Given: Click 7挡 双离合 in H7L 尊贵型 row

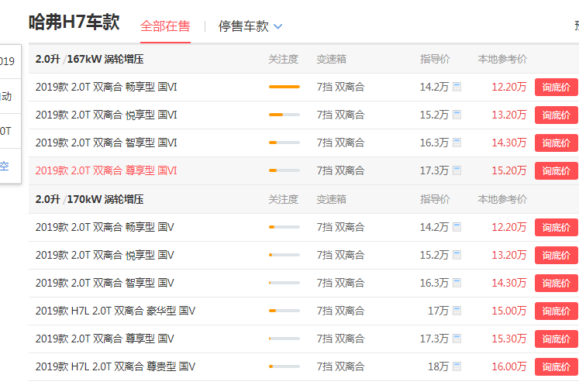Looking at the screenshot, I should tap(340, 366).
